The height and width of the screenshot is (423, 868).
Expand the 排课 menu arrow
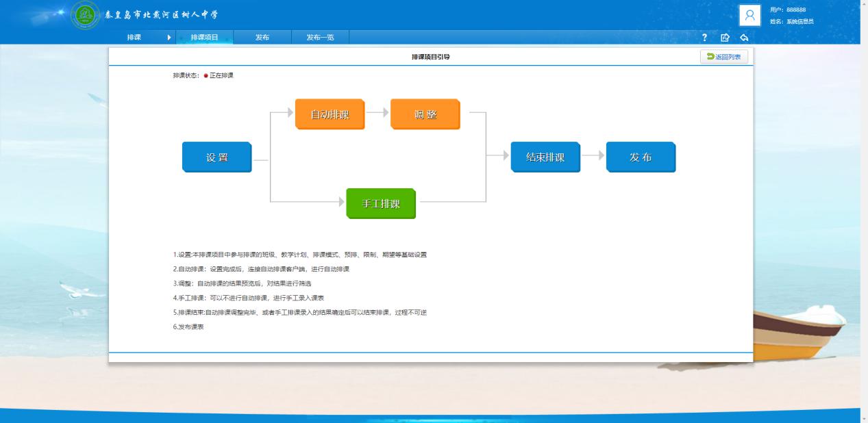click(x=169, y=38)
